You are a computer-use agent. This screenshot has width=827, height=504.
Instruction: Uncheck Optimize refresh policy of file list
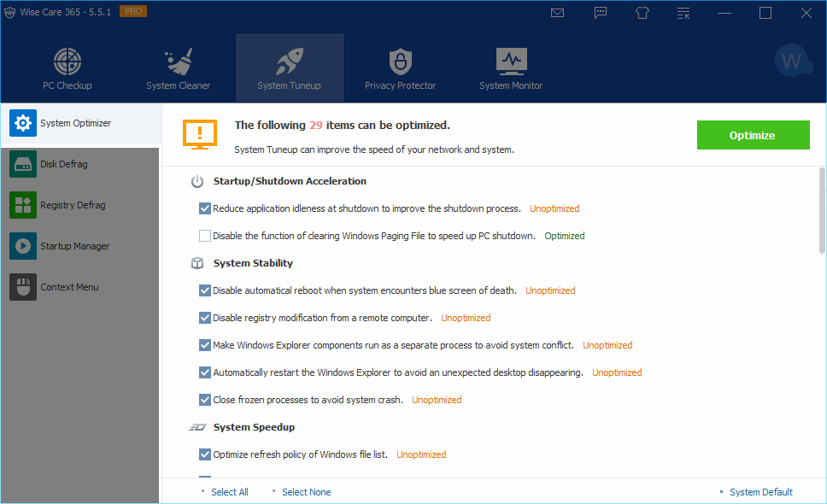(x=205, y=454)
